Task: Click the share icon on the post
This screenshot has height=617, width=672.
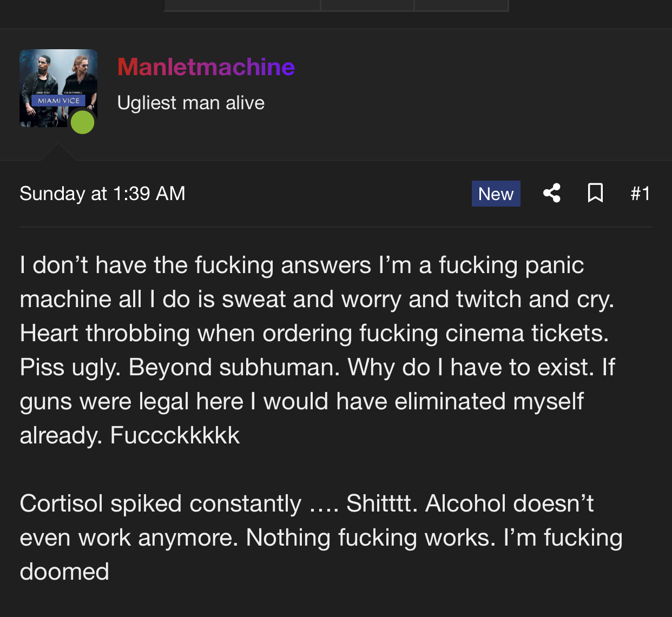Action: pos(551,193)
